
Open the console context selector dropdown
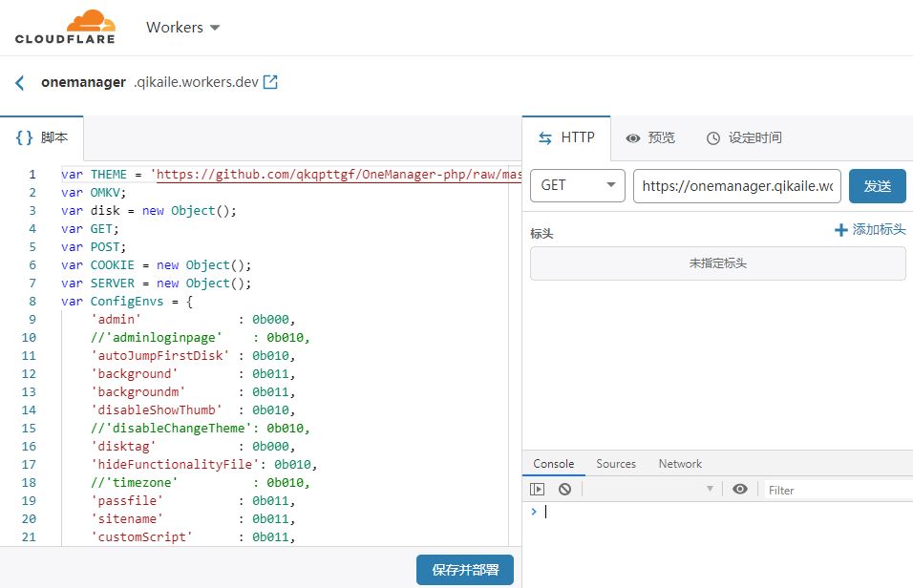(x=649, y=489)
